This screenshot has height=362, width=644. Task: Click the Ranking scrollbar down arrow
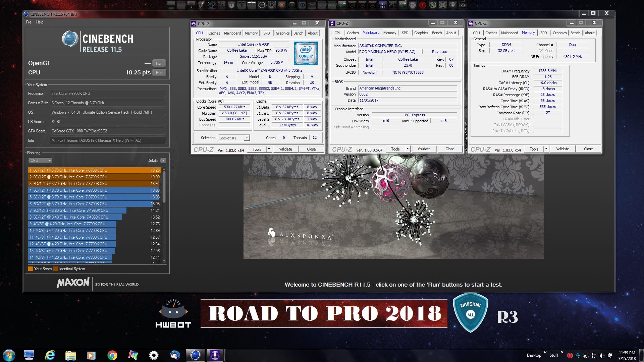point(164,261)
